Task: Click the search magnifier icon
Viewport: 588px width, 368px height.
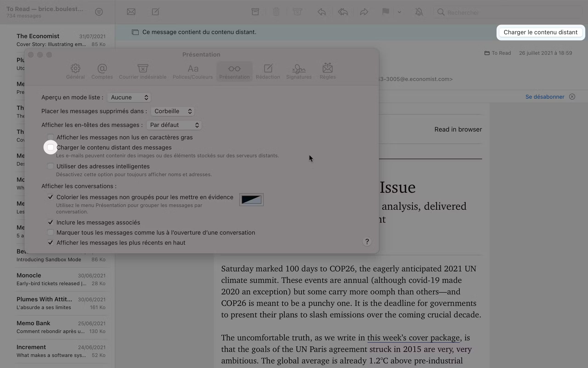Action: click(441, 12)
